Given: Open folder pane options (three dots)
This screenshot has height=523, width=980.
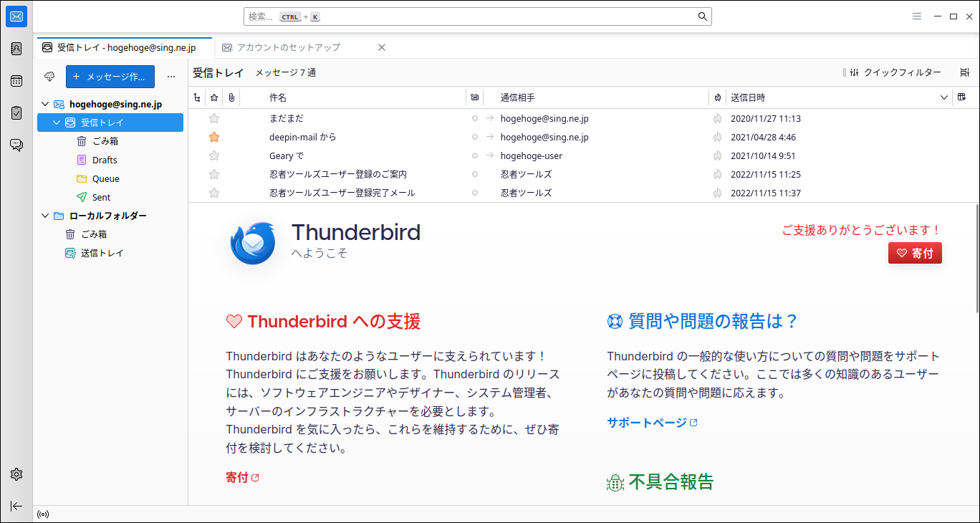Looking at the screenshot, I should point(171,76).
